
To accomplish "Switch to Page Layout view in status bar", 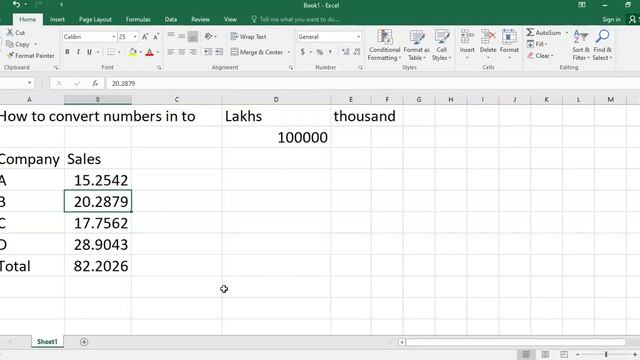I will [x=545, y=354].
